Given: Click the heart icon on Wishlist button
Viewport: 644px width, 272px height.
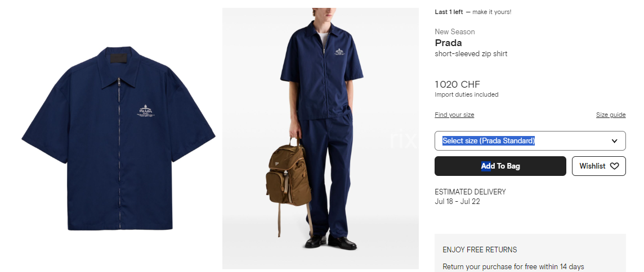Looking at the screenshot, I should tap(614, 166).
